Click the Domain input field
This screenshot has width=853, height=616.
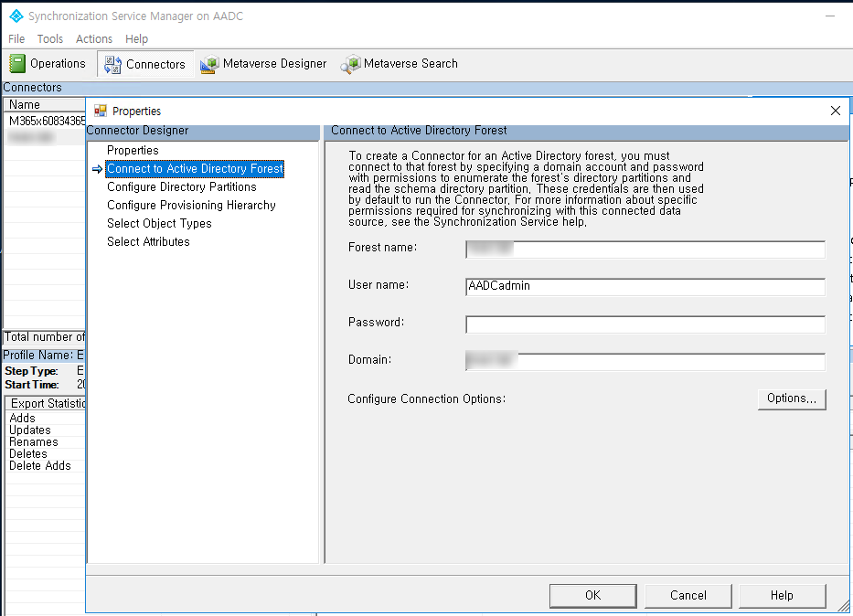coord(645,362)
